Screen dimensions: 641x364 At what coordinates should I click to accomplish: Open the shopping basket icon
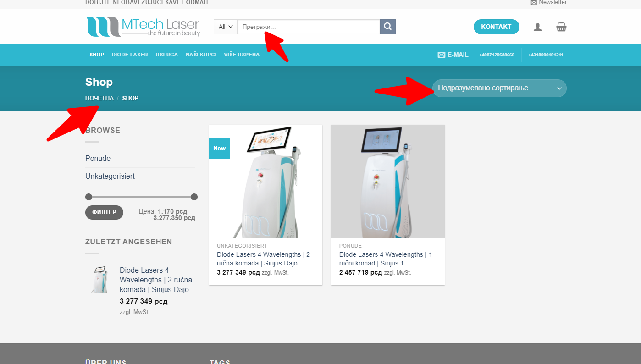561,27
